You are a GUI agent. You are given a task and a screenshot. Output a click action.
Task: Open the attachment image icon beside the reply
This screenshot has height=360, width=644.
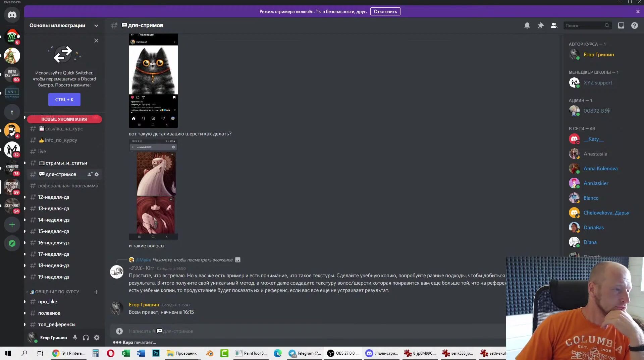coord(238,260)
